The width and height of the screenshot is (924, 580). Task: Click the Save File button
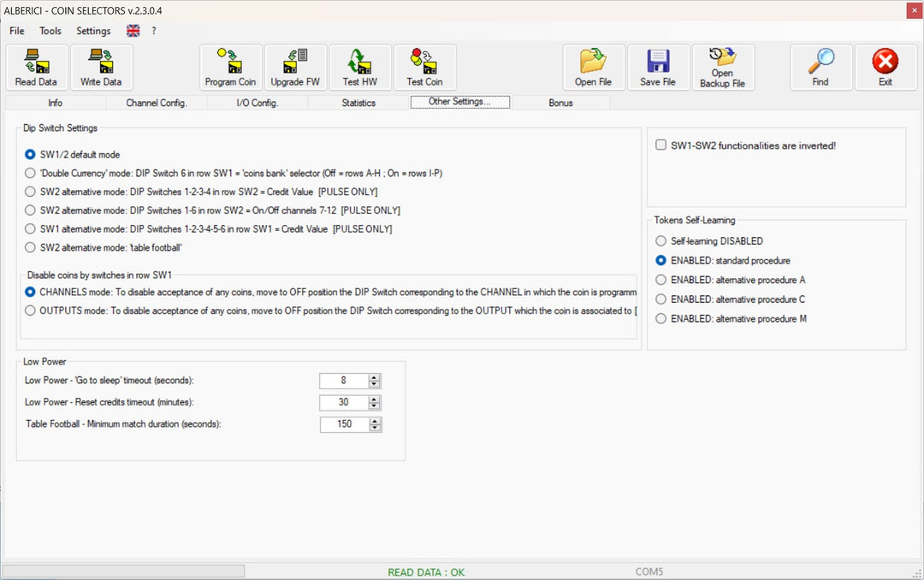coord(658,67)
